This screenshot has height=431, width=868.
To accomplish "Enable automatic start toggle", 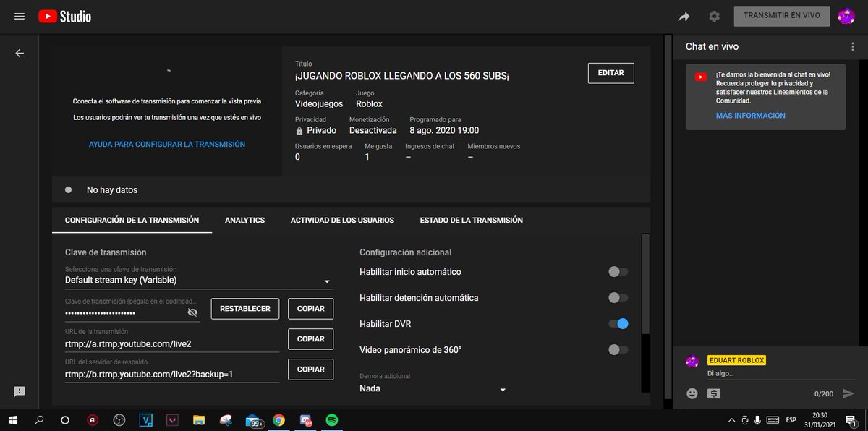I will click(x=618, y=272).
